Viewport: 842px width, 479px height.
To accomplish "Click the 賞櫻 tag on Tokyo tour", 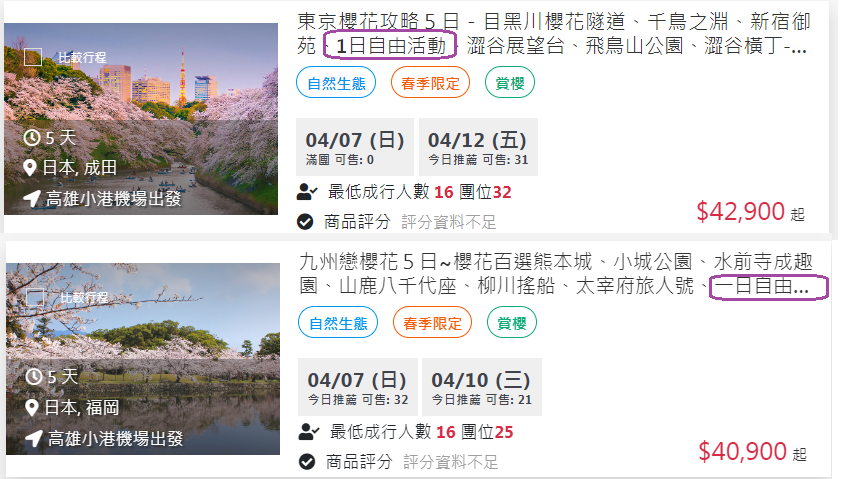I will (x=510, y=83).
